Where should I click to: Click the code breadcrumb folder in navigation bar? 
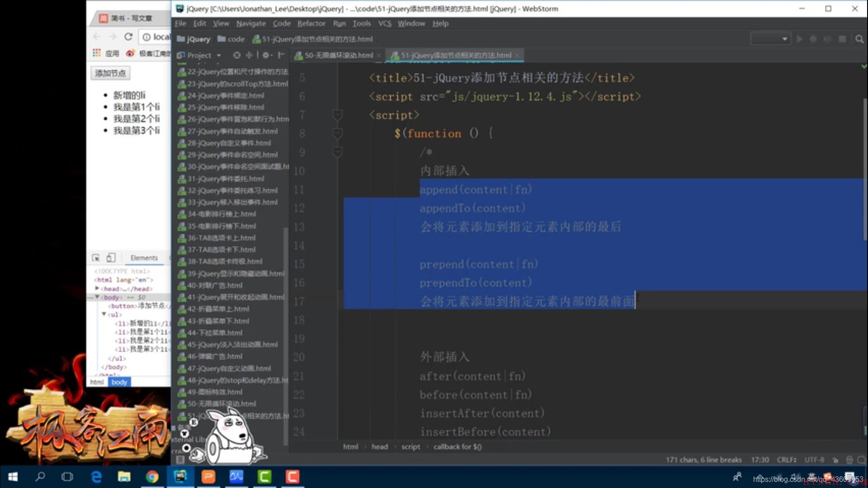click(231, 39)
